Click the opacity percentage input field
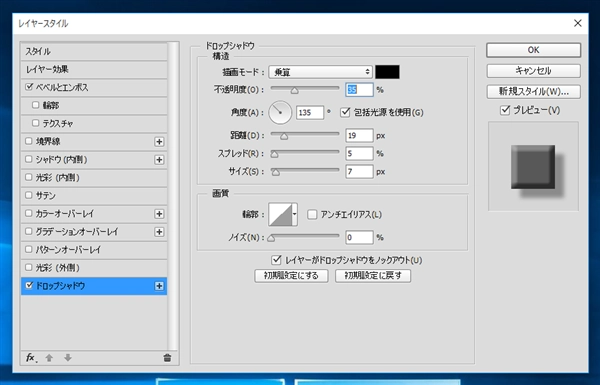 [359, 90]
